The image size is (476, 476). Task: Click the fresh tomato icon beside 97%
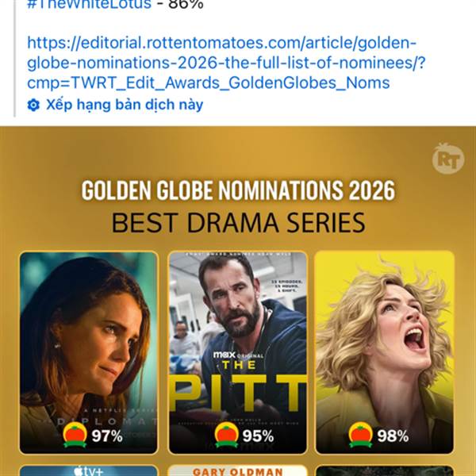[x=75, y=435]
